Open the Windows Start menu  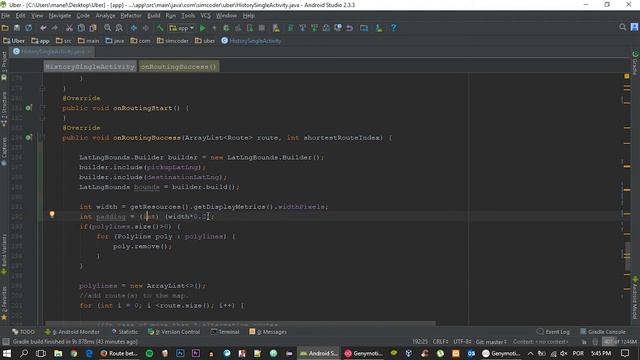pos(7,353)
